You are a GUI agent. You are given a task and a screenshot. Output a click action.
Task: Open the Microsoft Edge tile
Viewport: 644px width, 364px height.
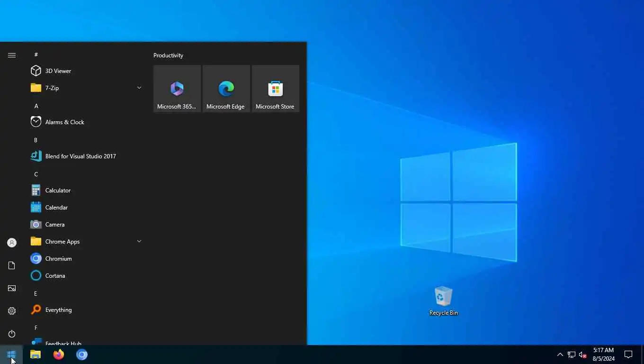226,89
